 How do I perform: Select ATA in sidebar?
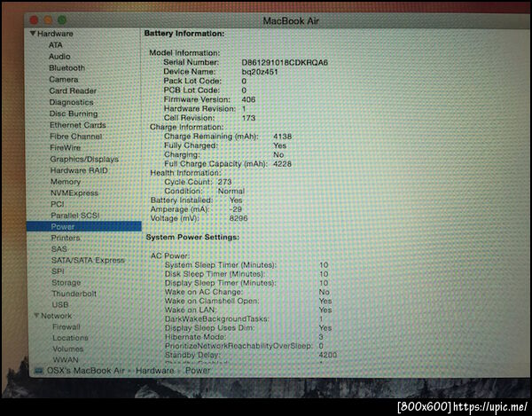[x=55, y=44]
